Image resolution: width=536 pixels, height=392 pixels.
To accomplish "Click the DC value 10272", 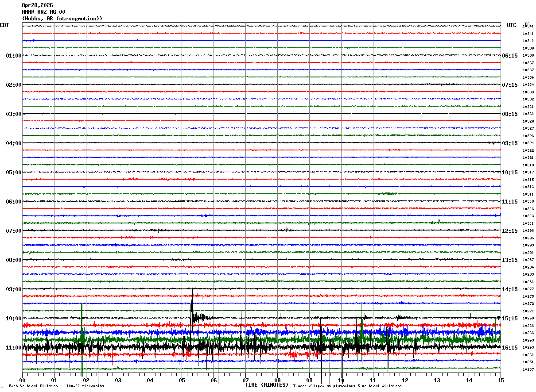I will (x=528, y=304).
